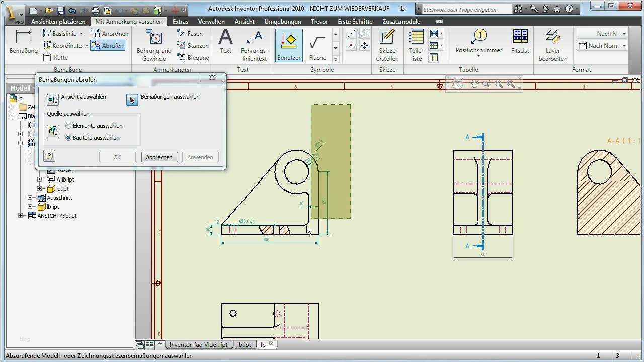Activate the Koordinate dimension tool
The width and height of the screenshot is (644, 362).
click(62, 45)
